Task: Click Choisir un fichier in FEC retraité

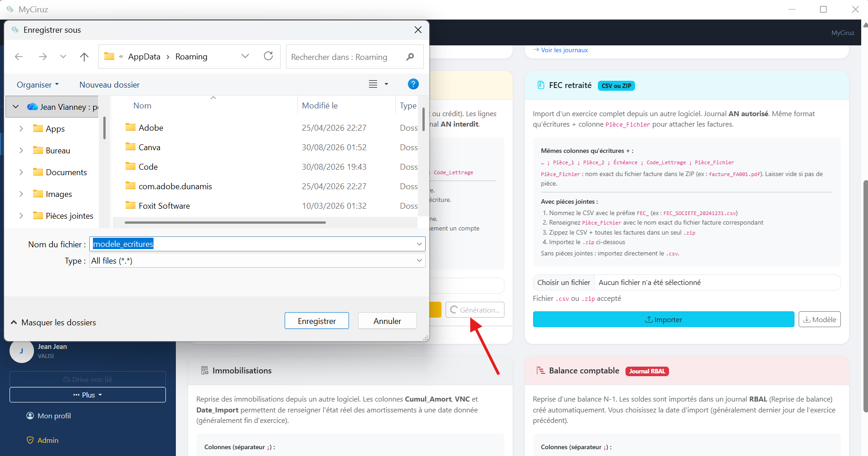Action: (563, 282)
